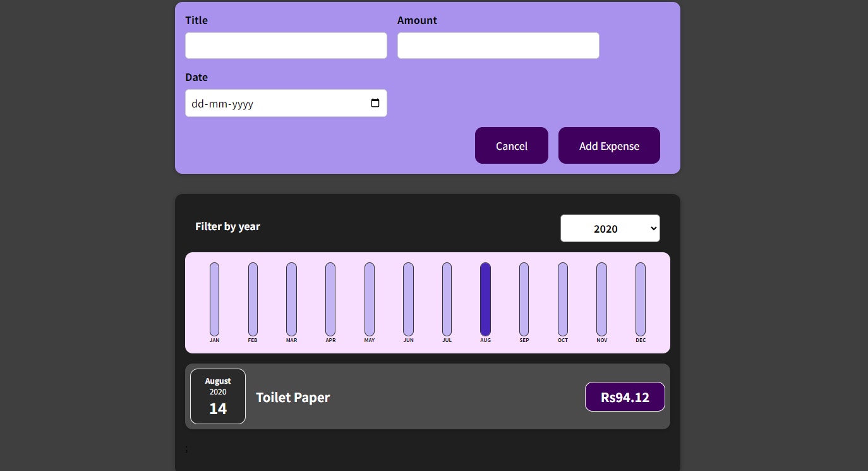Open the year filter dropdown showing 2020
The image size is (868, 471).
tap(610, 228)
